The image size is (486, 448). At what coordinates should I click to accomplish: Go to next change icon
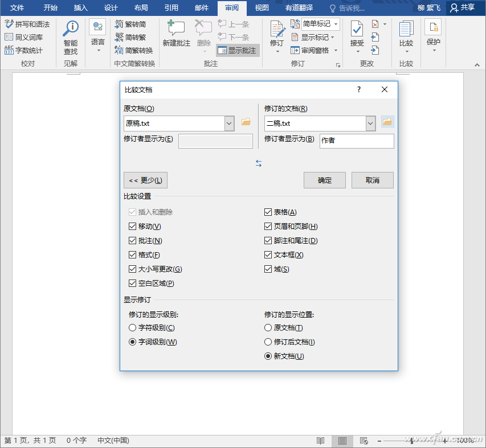point(375,50)
